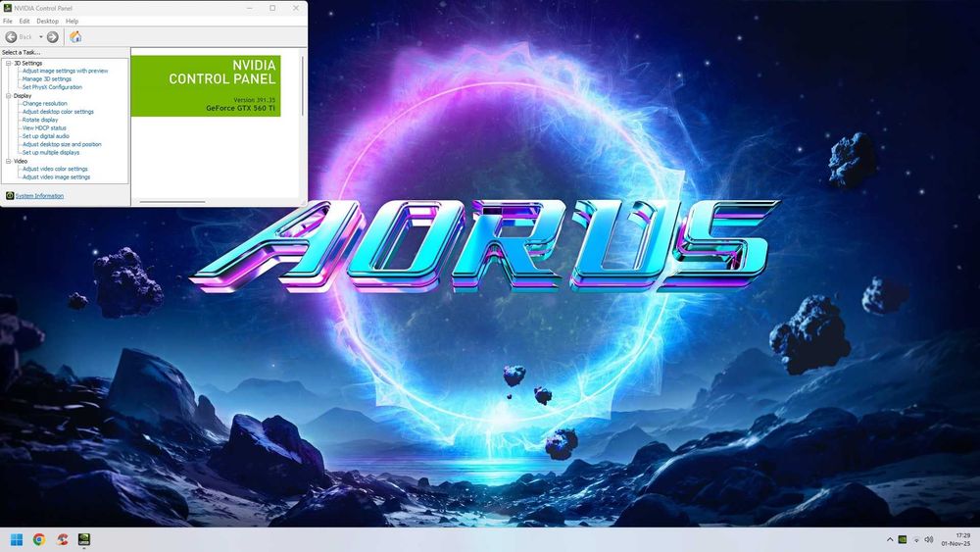The image size is (980, 552).
Task: Select Set up digital audio
Action: [46, 135]
